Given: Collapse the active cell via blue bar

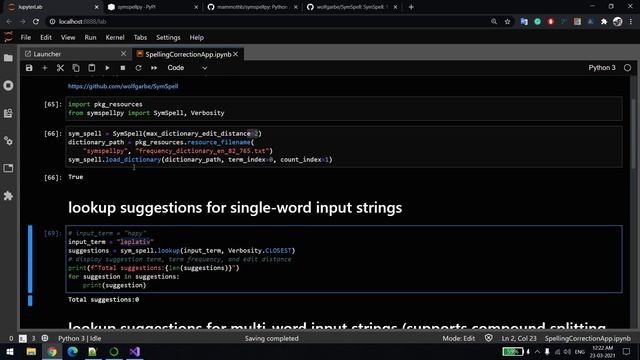Looking at the screenshot, I should pos(30,259).
